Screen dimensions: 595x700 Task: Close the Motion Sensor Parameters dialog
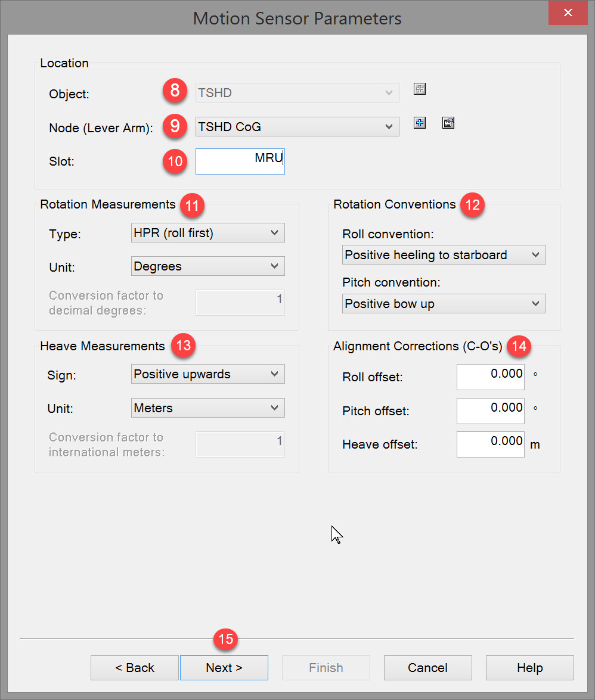point(568,13)
